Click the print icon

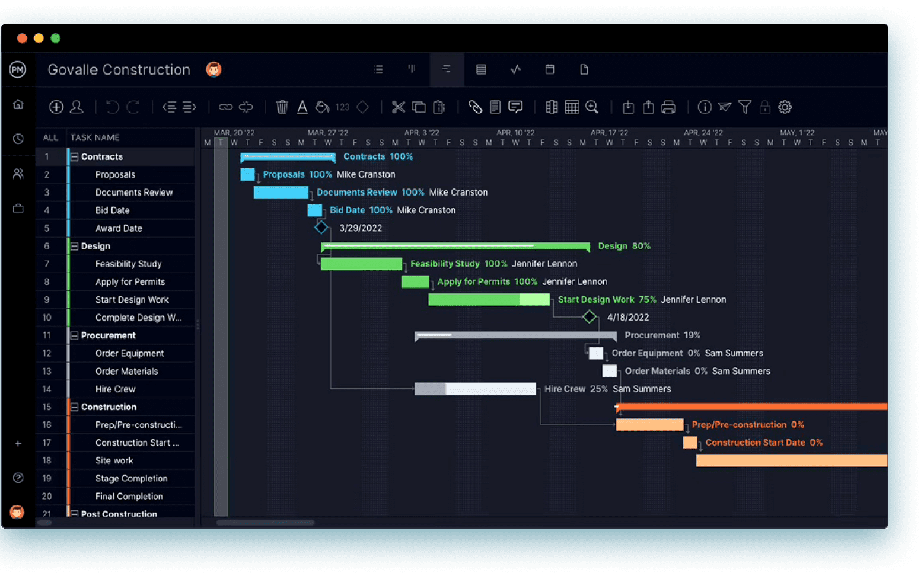point(668,107)
